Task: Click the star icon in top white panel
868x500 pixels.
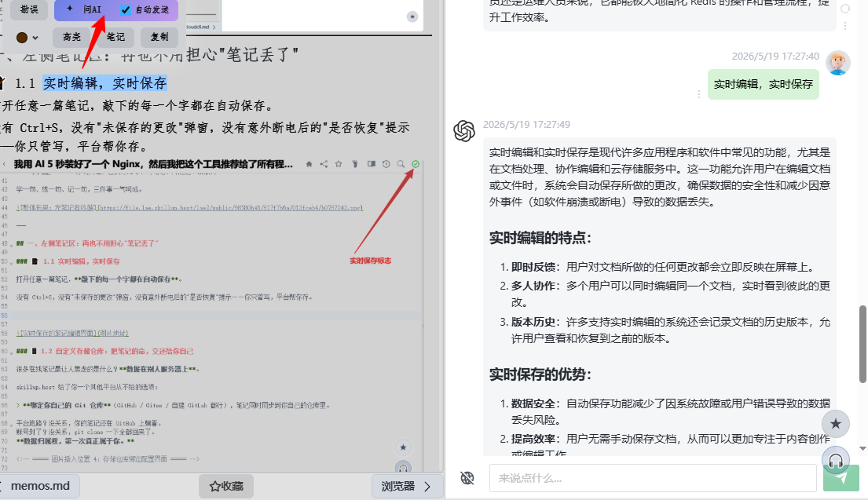Action: pyautogui.click(x=412, y=16)
